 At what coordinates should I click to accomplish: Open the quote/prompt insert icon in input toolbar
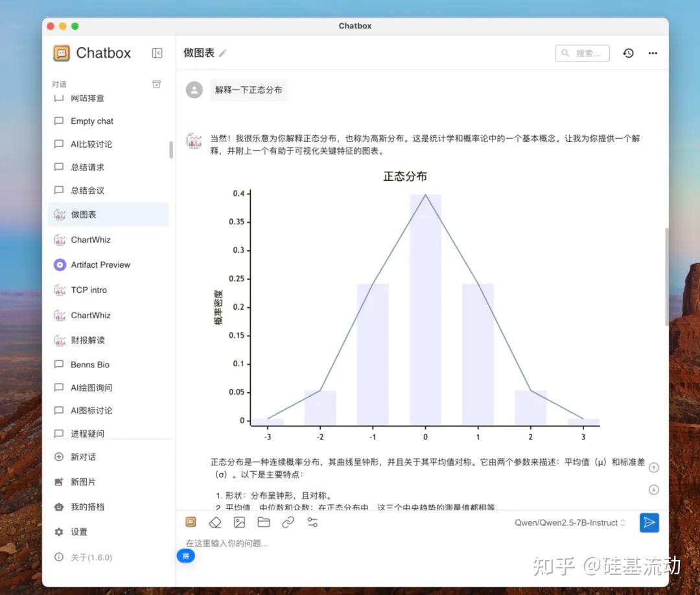[x=191, y=522]
